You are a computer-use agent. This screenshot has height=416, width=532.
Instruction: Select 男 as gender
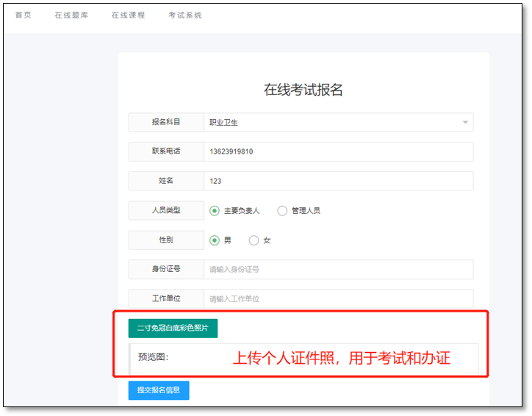coord(215,240)
